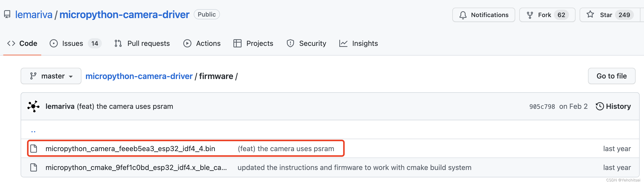Image resolution: width=644 pixels, height=184 pixels.
Task: Click the star icon
Action: (590, 15)
